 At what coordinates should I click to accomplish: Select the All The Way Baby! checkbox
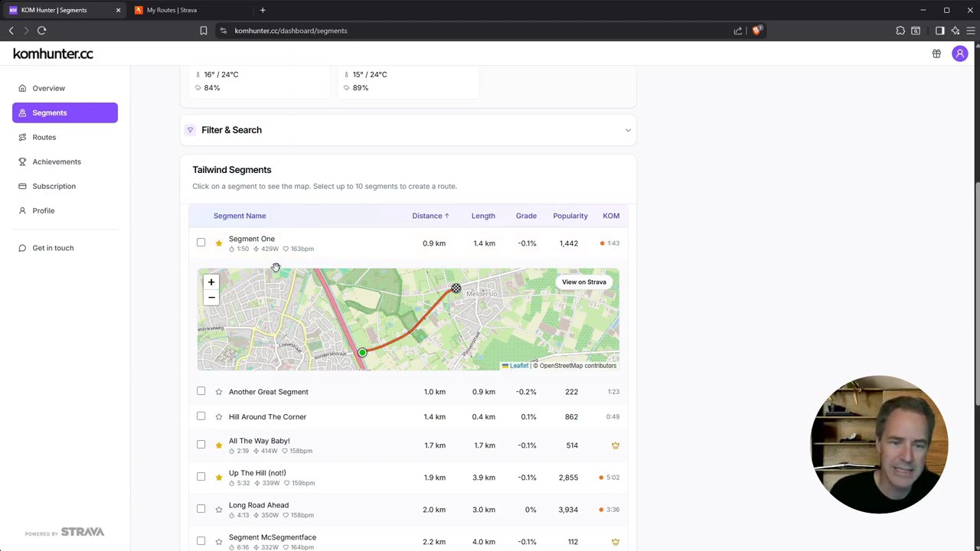click(x=201, y=445)
